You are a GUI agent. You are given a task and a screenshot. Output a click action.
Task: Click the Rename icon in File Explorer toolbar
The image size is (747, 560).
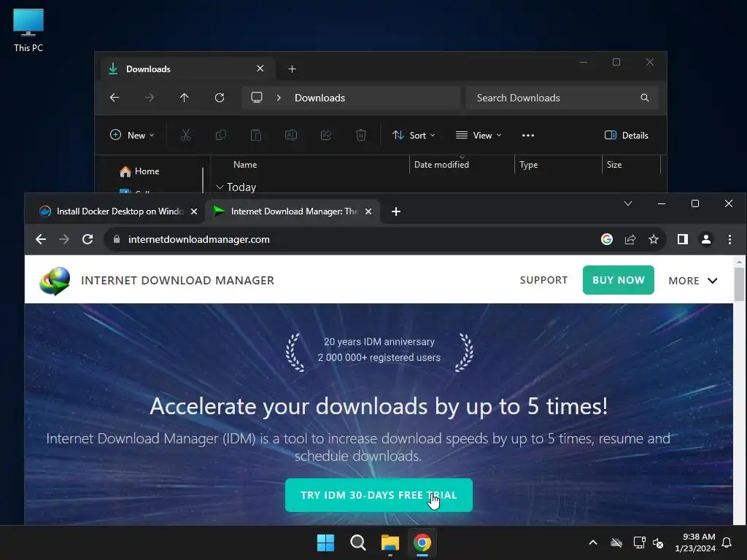click(x=291, y=135)
